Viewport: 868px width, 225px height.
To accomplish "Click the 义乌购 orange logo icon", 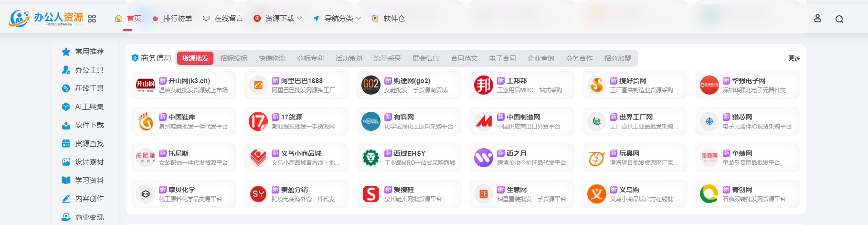I will pos(597,194).
